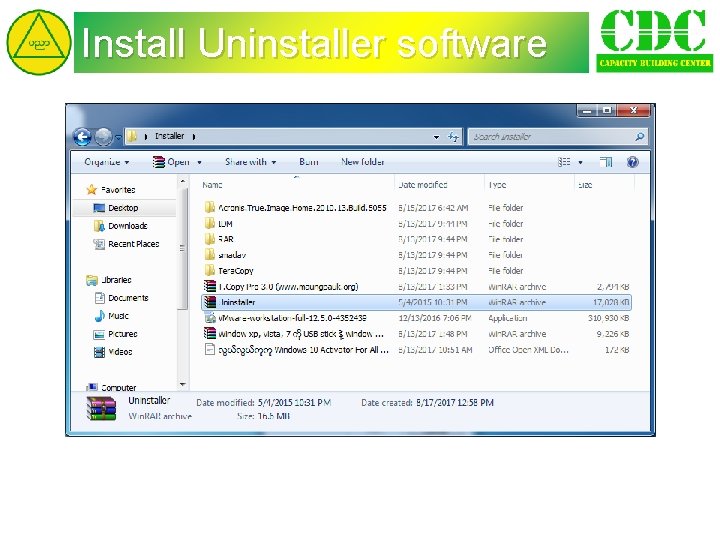The width and height of the screenshot is (720, 540).
Task: Sort by the Name column header
Action: coord(212,185)
